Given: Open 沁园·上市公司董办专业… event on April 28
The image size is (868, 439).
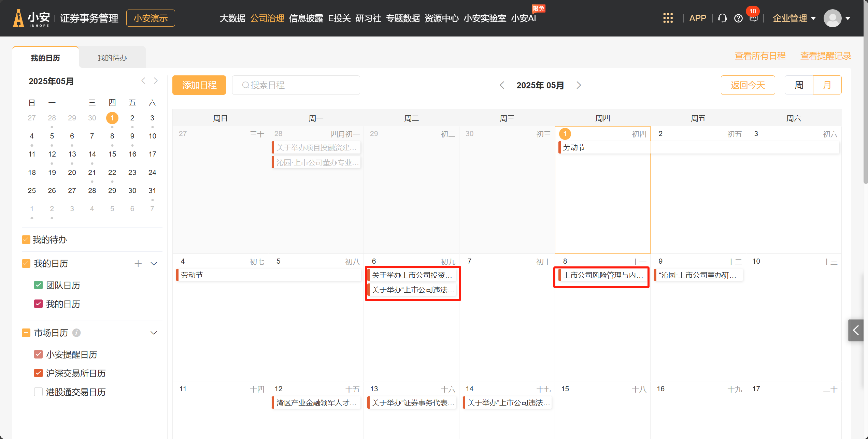Looking at the screenshot, I should pos(316,162).
